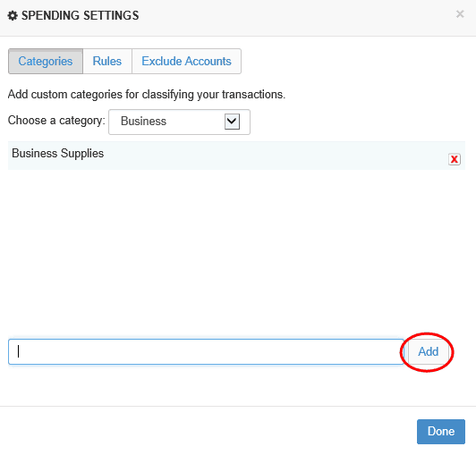Viewport: 476px width, 455px height.
Task: Confirm with the blue Done button
Action: coord(441,432)
